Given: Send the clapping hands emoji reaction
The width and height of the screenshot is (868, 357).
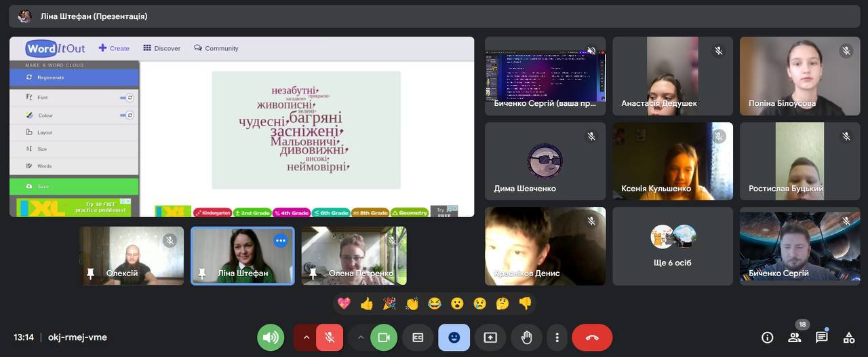Looking at the screenshot, I should point(412,303).
